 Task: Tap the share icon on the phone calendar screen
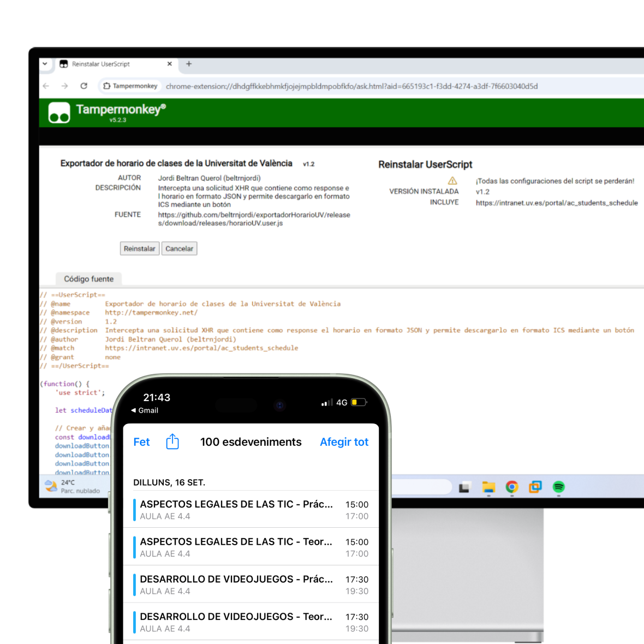point(172,442)
